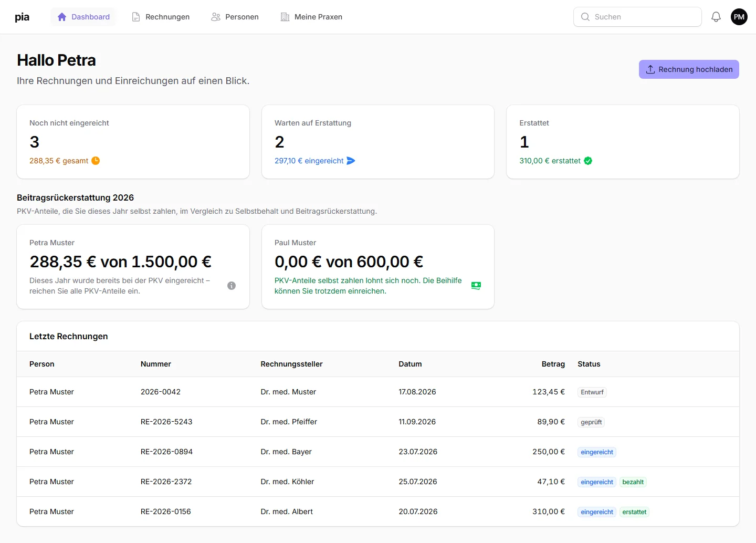Screen dimensions: 756x543
Task: Switch to the Personen tab
Action: click(235, 17)
